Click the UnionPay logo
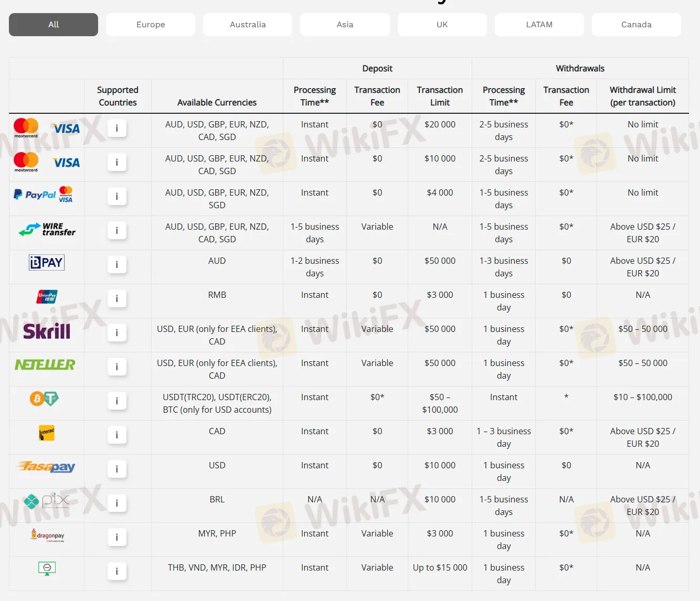This screenshot has height=601, width=700. pos(47,297)
